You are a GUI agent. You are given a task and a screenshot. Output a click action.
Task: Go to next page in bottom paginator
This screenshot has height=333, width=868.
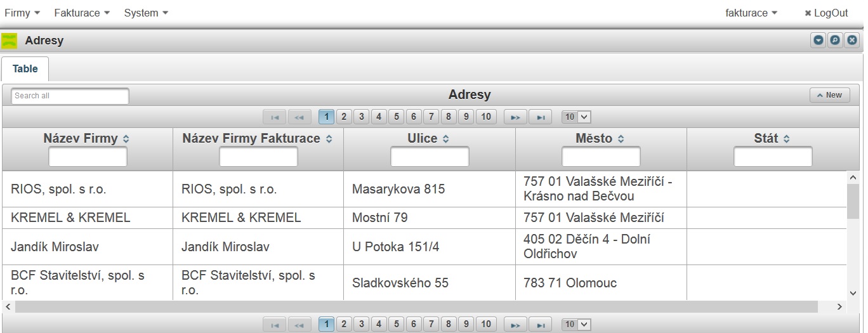515,324
